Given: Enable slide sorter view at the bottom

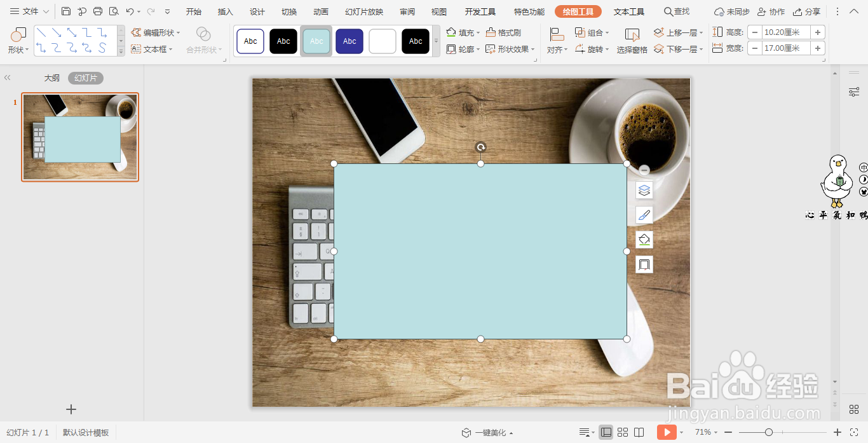Looking at the screenshot, I should point(623,432).
